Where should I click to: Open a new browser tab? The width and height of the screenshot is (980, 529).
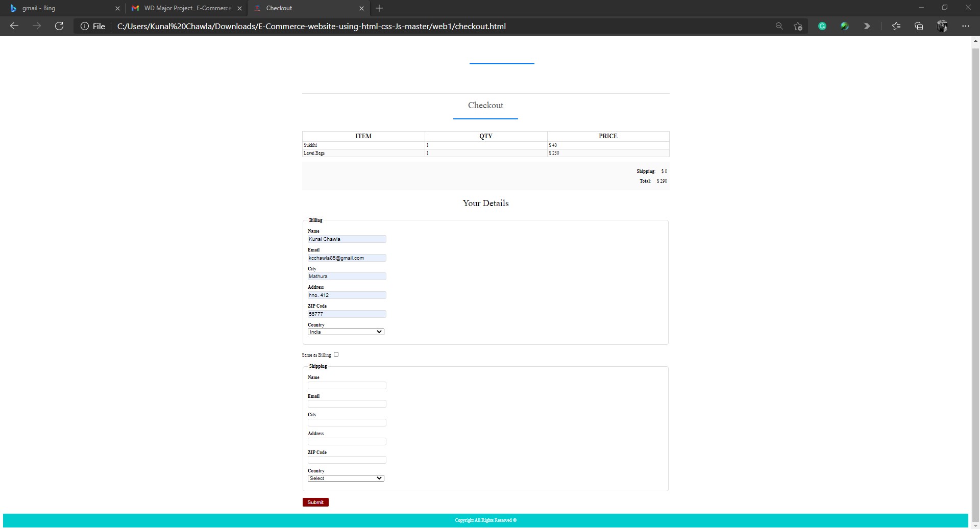[379, 8]
